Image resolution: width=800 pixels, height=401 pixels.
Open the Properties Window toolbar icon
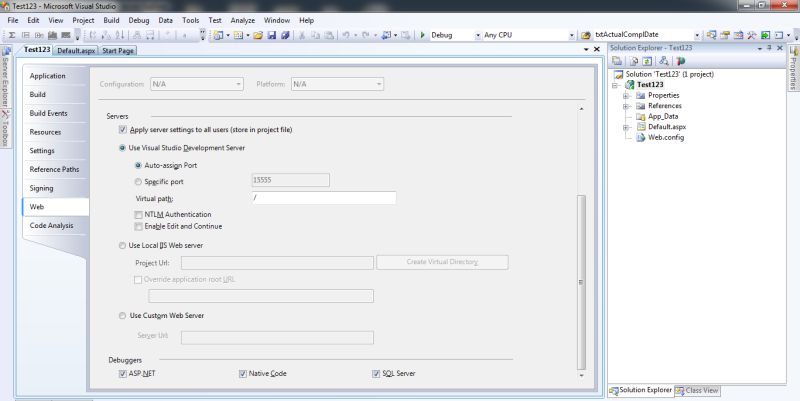point(724,35)
